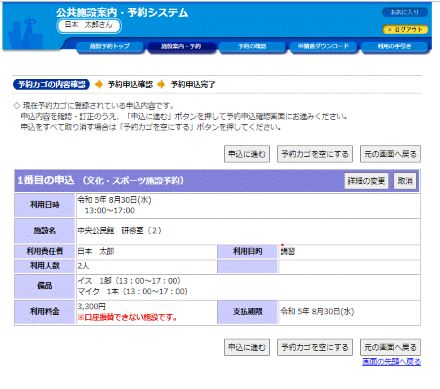Open the 予約の確認 tab
The width and height of the screenshot is (440, 389).
coord(252,46)
